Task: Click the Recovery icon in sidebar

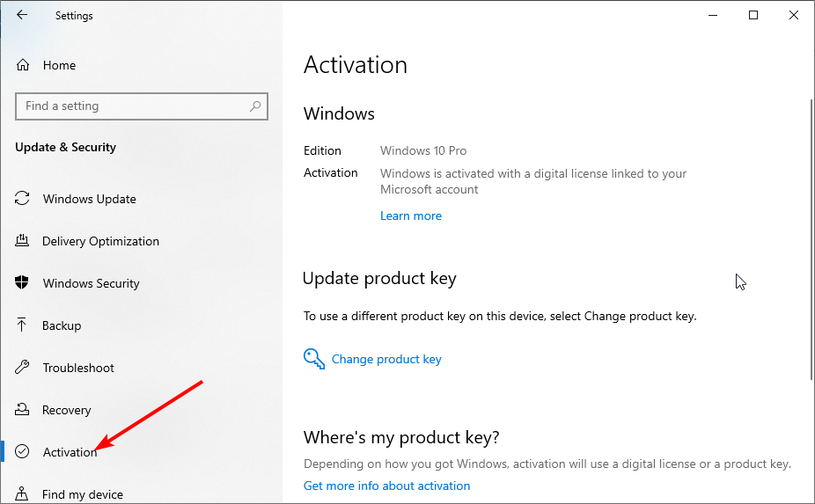Action: [x=22, y=409]
